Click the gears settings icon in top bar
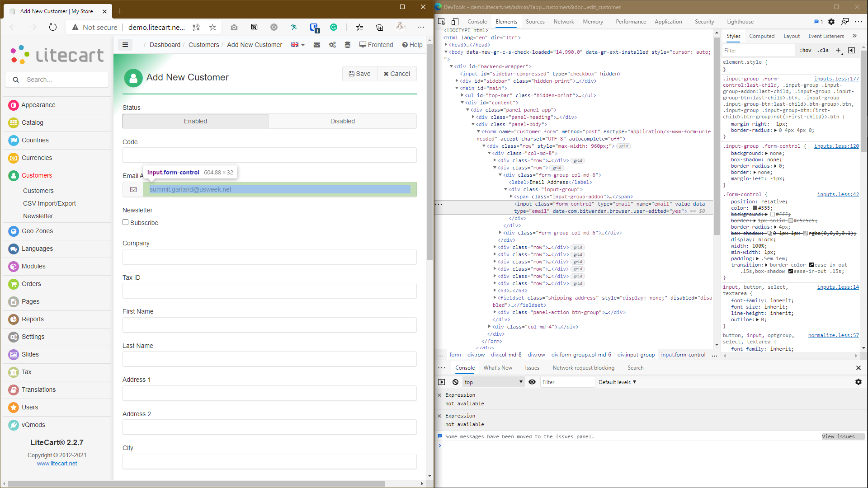The width and height of the screenshot is (868, 488). [x=332, y=45]
